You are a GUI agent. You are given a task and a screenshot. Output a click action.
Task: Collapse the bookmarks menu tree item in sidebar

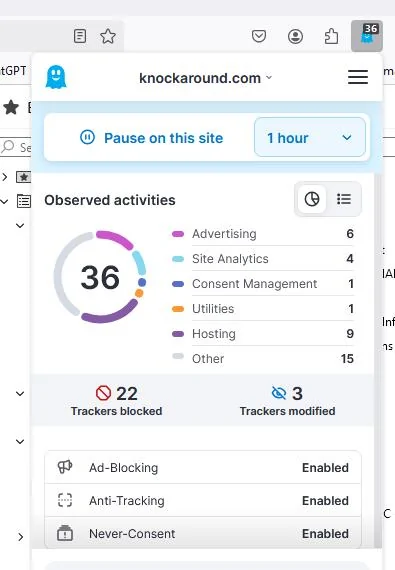(x=4, y=201)
